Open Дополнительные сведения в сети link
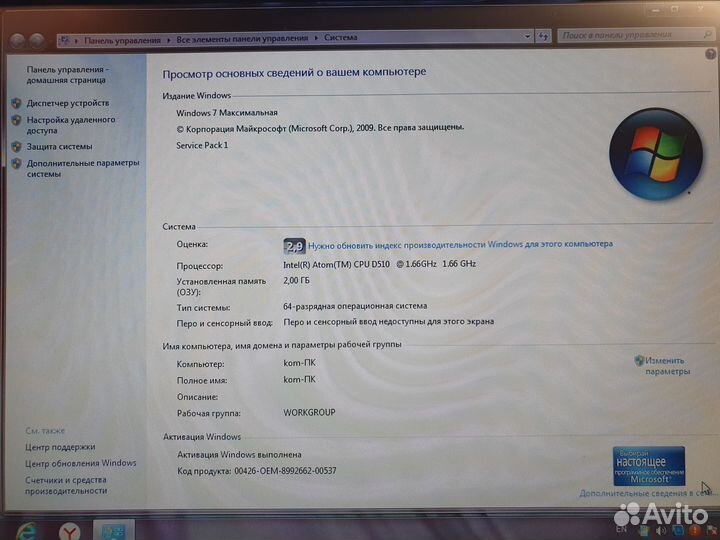 click(645, 493)
